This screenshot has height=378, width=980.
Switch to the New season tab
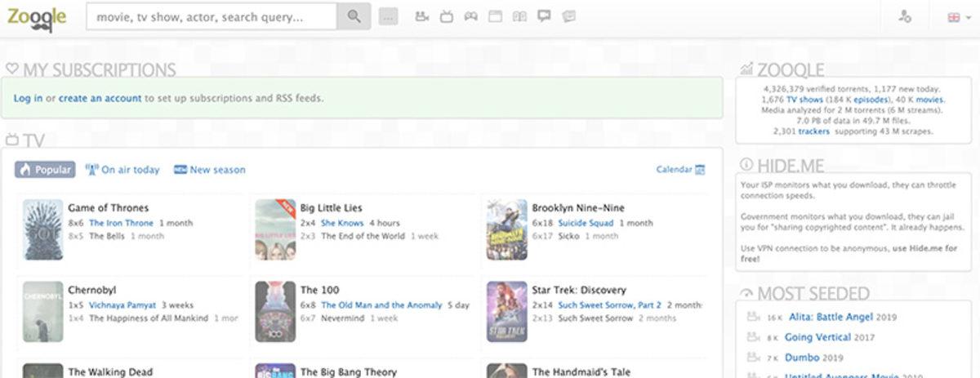209,170
